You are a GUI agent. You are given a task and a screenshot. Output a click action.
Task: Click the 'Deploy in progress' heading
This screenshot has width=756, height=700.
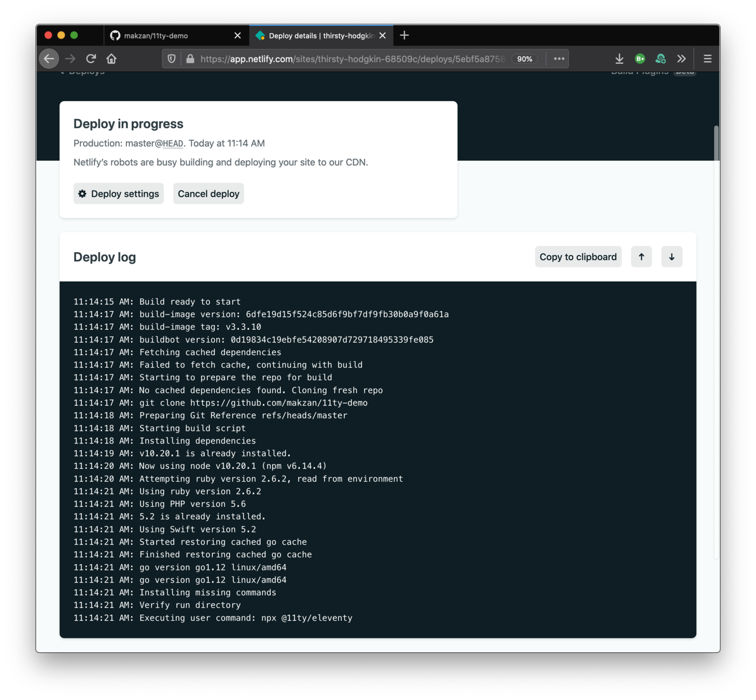point(128,124)
